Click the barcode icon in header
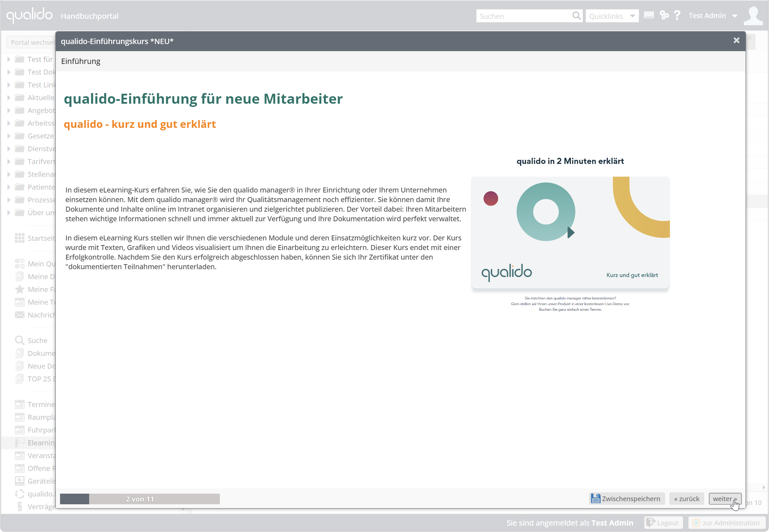This screenshot has height=532, width=769. tap(649, 15)
